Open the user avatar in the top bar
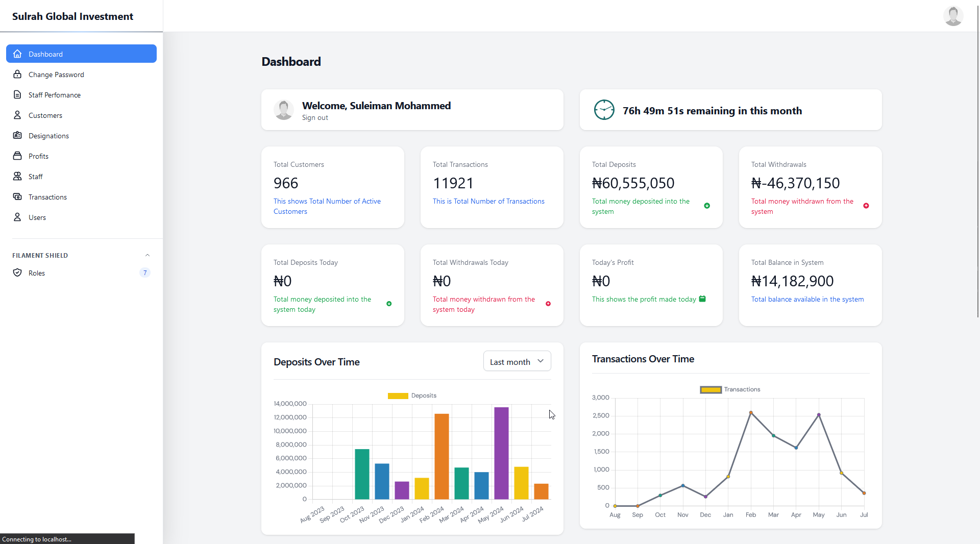 click(x=953, y=16)
